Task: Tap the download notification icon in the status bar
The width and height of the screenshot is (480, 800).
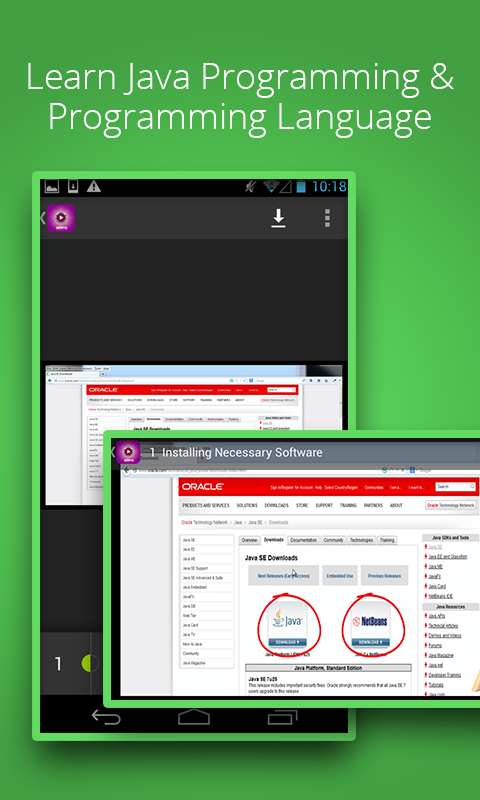Action: point(73,186)
